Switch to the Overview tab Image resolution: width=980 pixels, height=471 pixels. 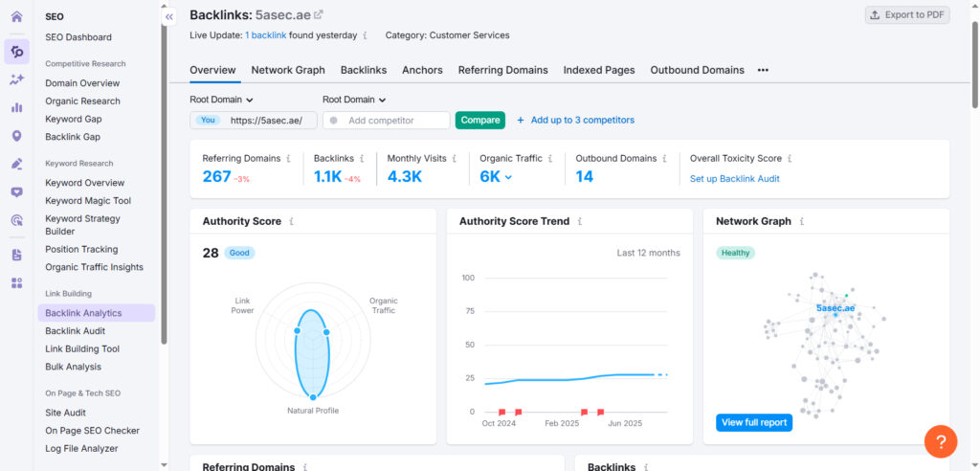(212, 70)
